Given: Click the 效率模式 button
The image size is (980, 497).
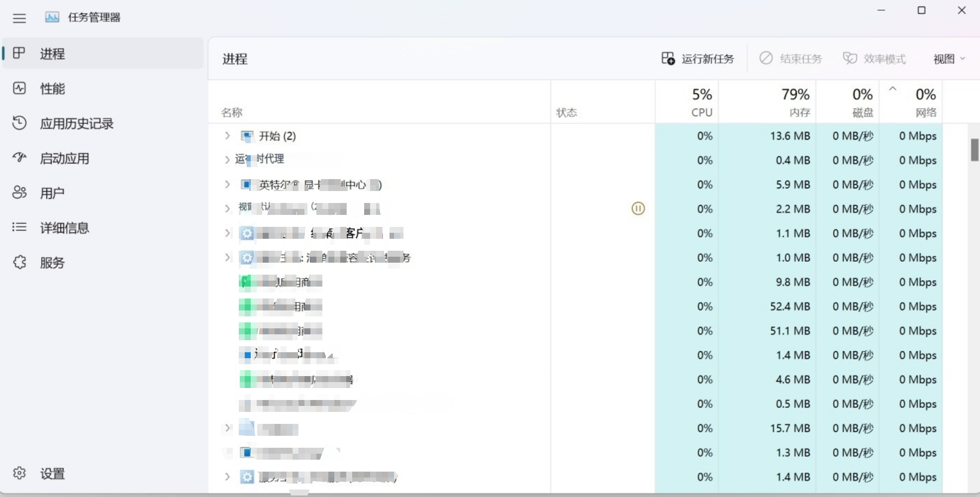Looking at the screenshot, I should click(x=874, y=59).
